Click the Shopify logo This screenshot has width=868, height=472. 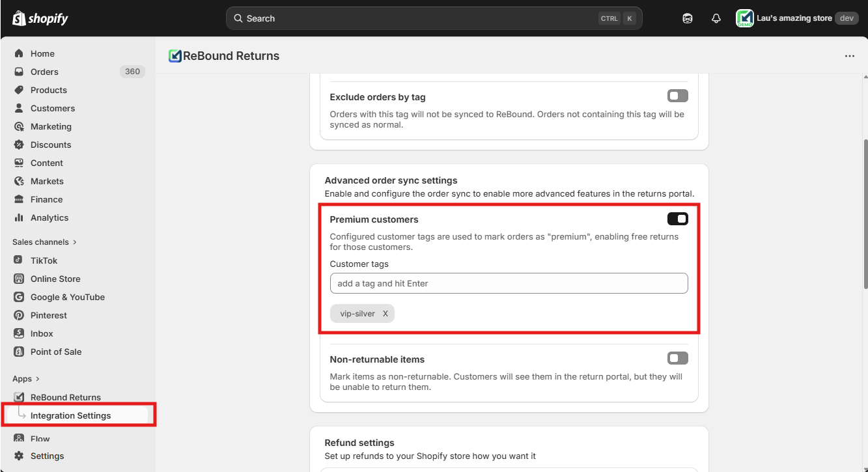click(40, 18)
